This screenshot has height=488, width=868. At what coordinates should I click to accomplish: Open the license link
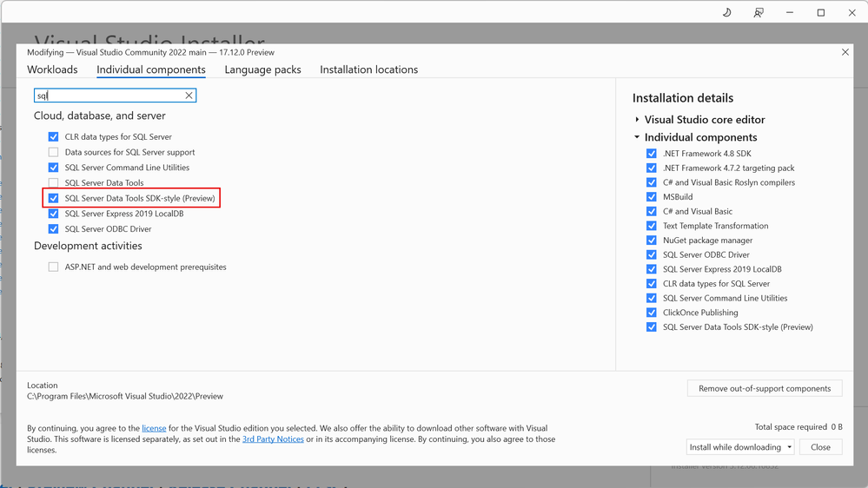154,428
